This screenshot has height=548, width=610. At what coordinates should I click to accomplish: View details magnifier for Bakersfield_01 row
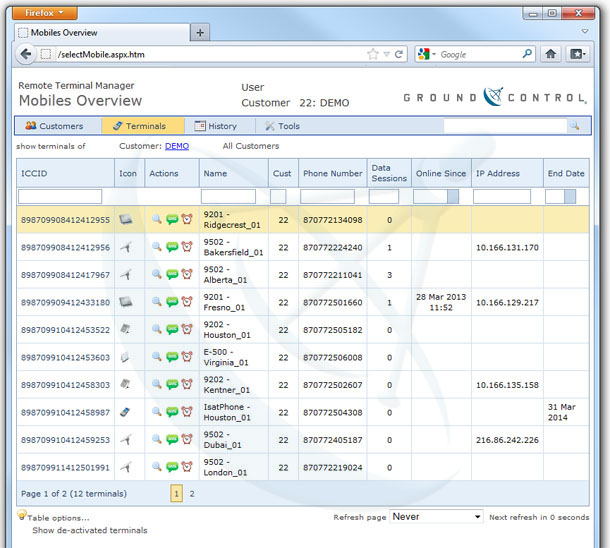tap(157, 247)
